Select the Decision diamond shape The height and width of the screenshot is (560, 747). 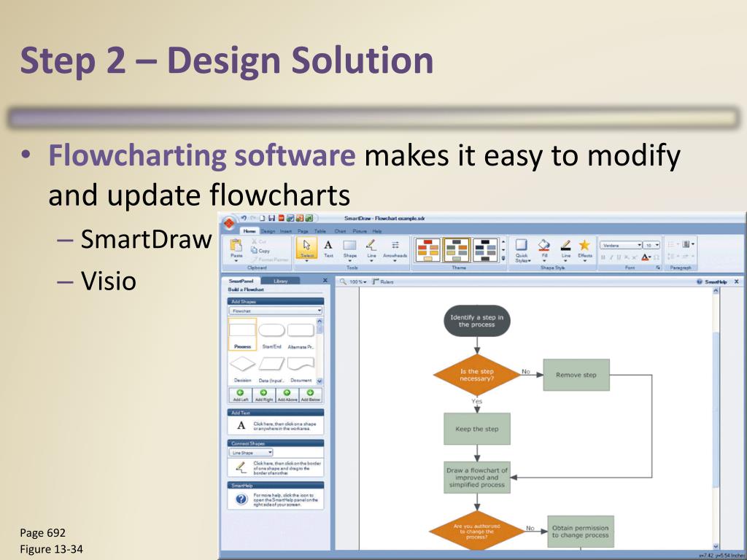point(242,367)
